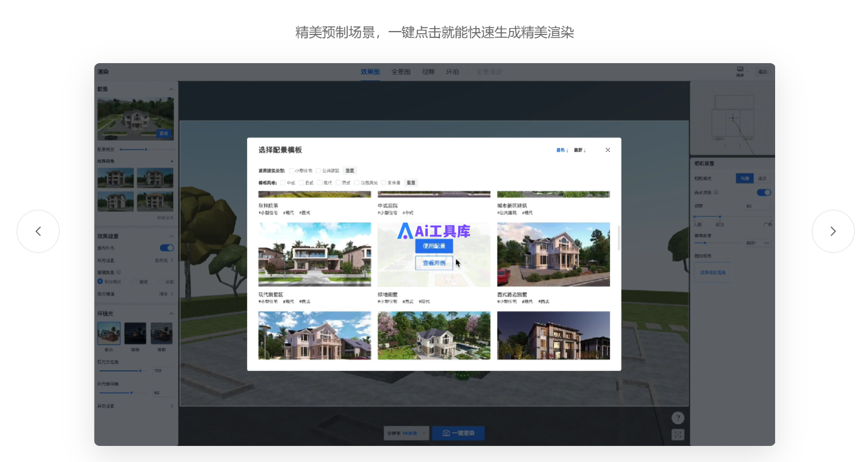Click the 一键渲染 render button
868x462 pixels.
click(x=459, y=433)
